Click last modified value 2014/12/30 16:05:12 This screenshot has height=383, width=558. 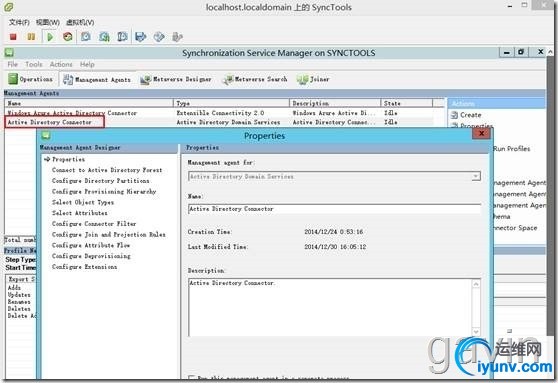[x=335, y=247]
